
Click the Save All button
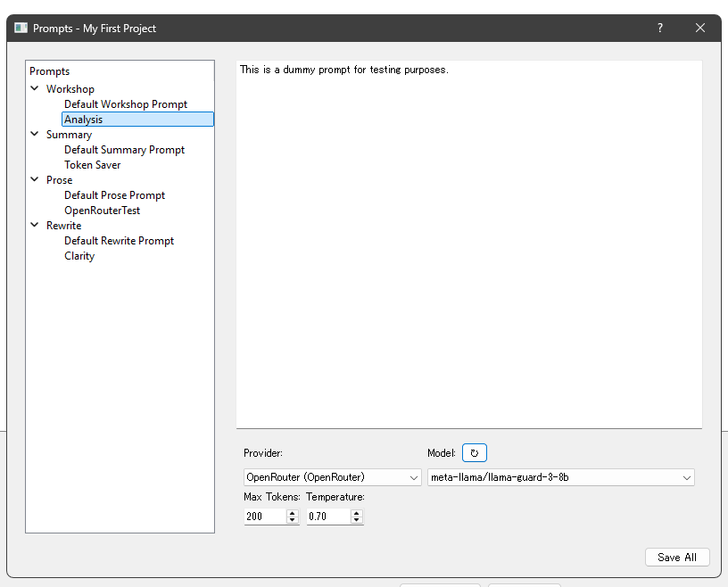click(x=677, y=557)
